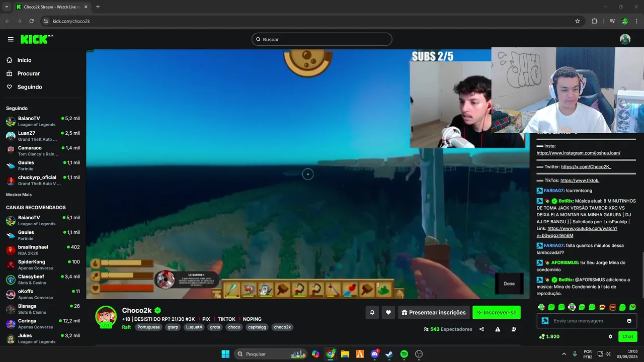
Task: Open the TikTok link in chat
Action: pyautogui.click(x=580, y=180)
